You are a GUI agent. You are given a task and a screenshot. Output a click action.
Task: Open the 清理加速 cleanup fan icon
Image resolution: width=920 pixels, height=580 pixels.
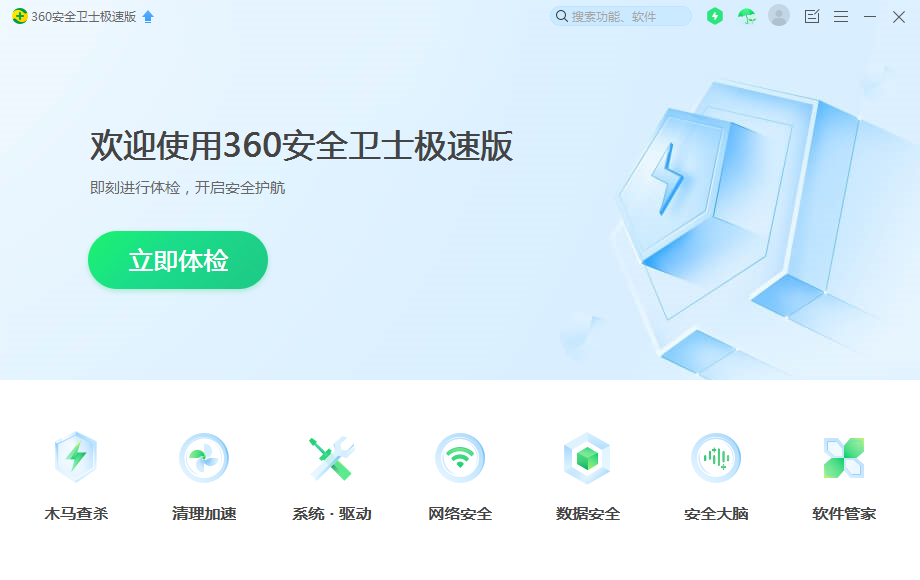click(x=204, y=457)
